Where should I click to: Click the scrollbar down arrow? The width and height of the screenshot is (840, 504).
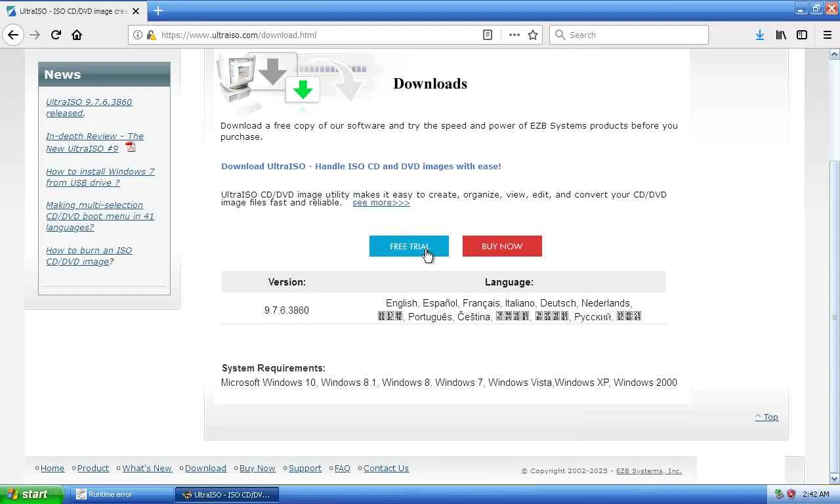[x=835, y=479]
